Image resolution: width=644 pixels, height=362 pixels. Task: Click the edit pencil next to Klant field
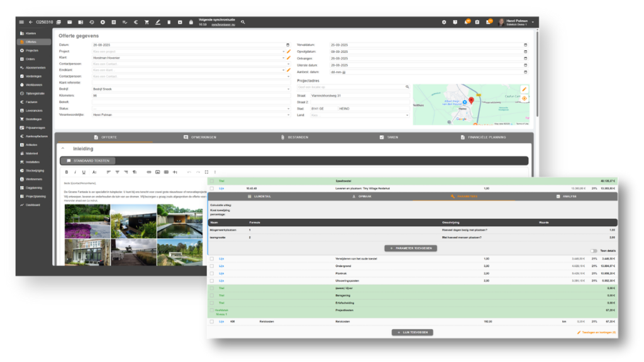[x=289, y=58]
